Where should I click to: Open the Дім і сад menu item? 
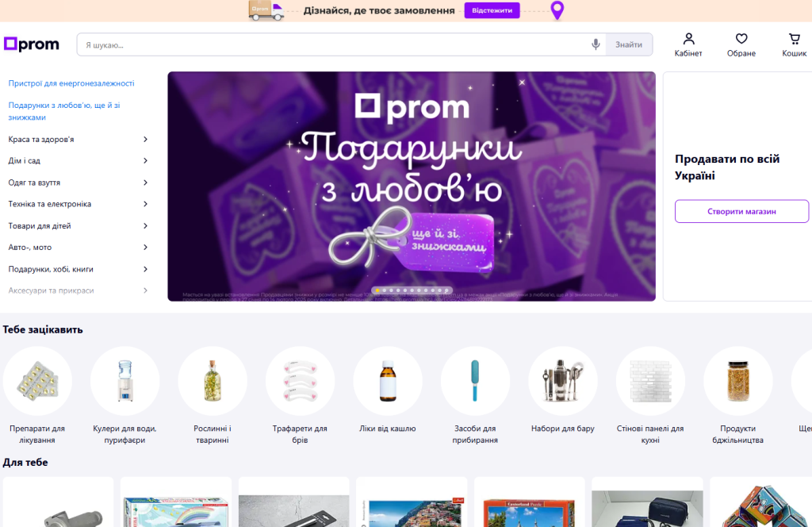(25, 160)
